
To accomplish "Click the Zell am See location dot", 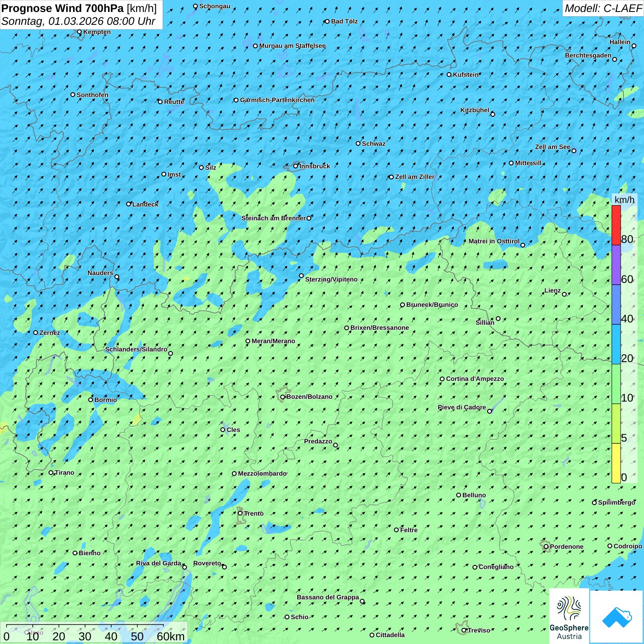I will point(574,150).
